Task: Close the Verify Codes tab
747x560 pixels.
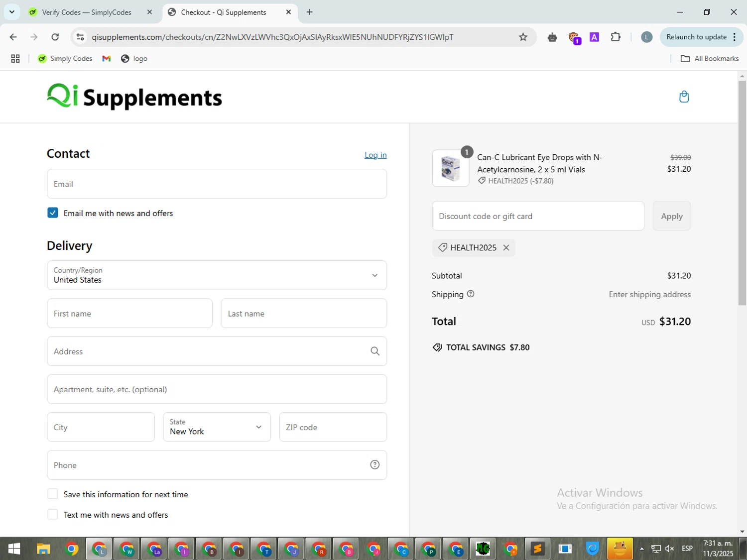Action: point(149,12)
